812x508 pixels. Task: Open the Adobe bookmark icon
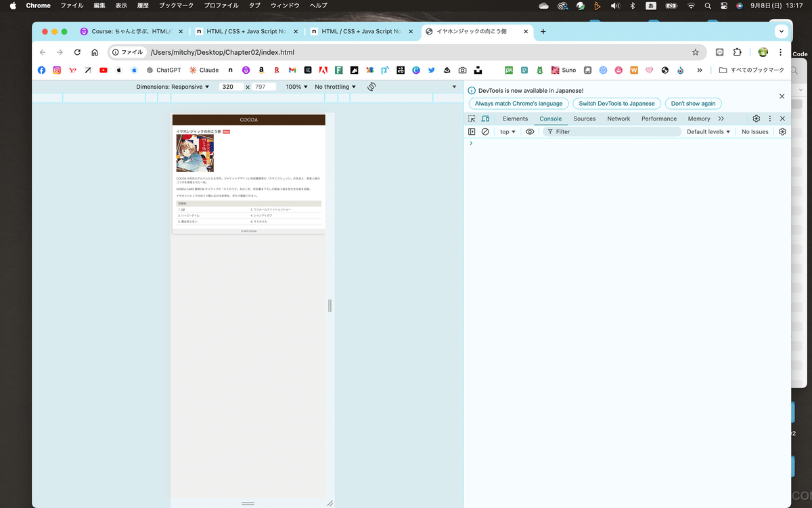(323, 70)
